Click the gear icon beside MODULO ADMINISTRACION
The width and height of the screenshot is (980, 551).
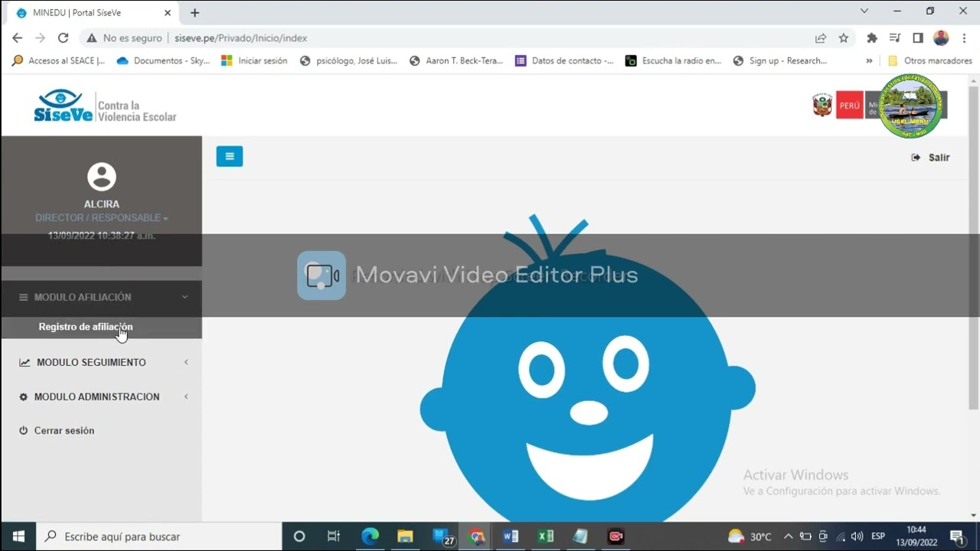coord(23,397)
